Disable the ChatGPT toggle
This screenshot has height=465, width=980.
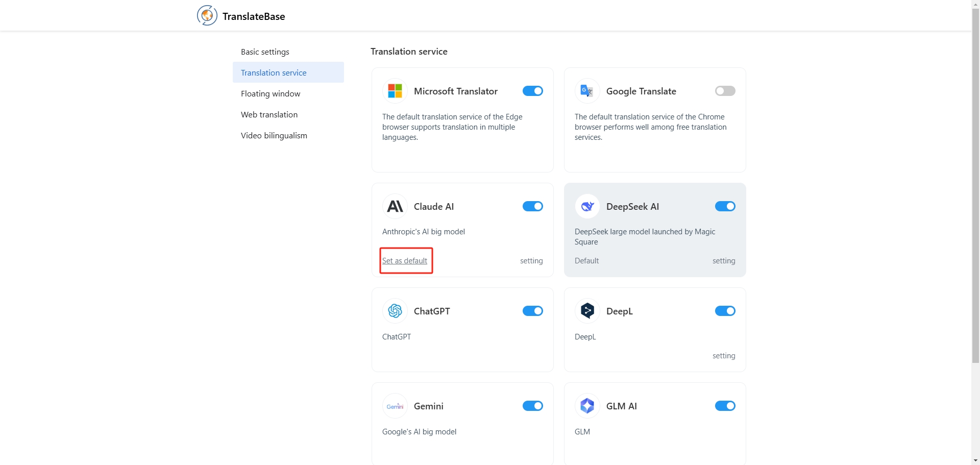[532, 311]
